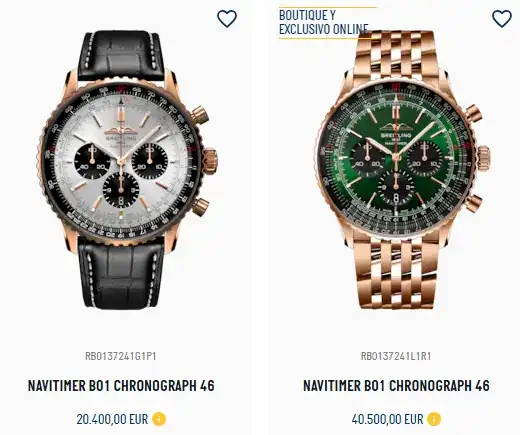
Task: Click the crown of the silver-dial watch
Action: [x=210, y=159]
